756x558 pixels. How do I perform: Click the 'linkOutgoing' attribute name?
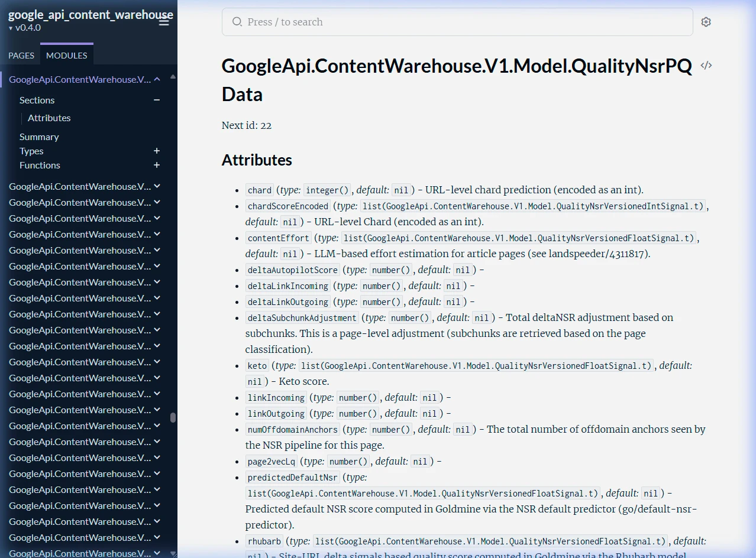coord(276,413)
